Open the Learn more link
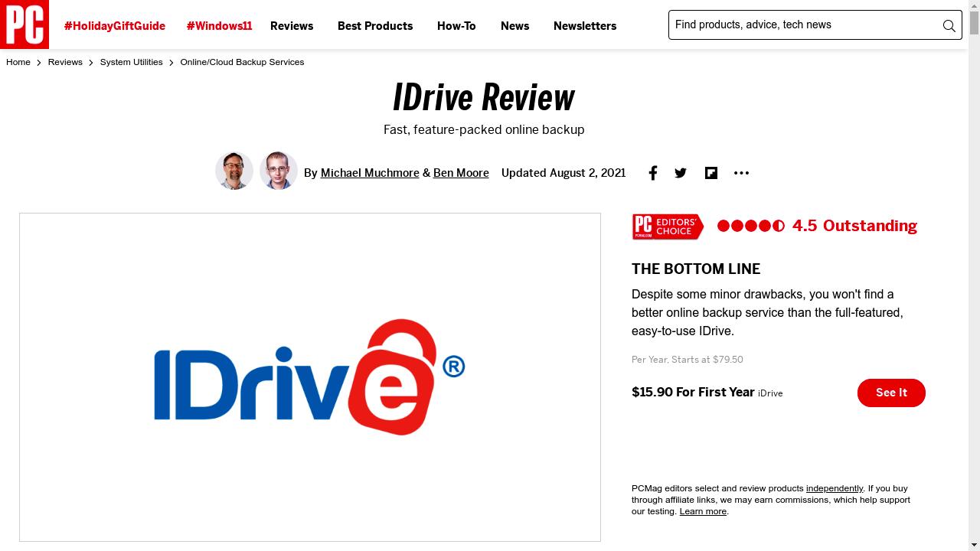The height and width of the screenshot is (551, 980). (703, 511)
